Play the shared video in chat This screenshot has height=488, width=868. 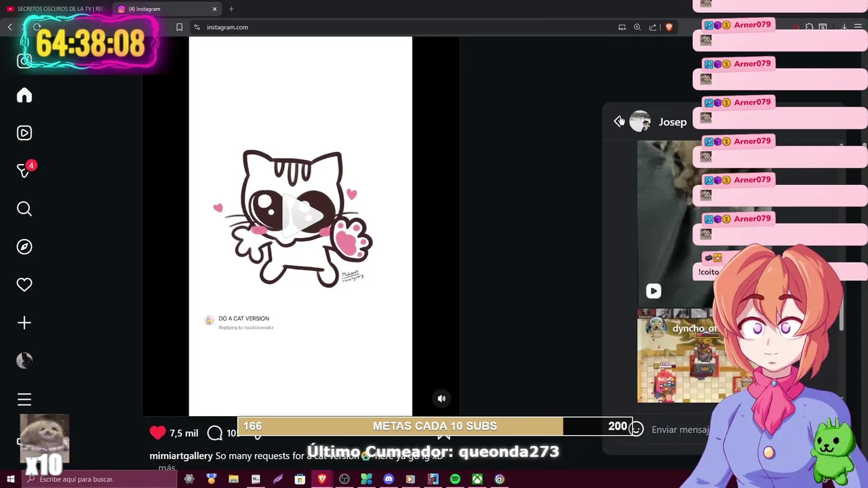[653, 291]
